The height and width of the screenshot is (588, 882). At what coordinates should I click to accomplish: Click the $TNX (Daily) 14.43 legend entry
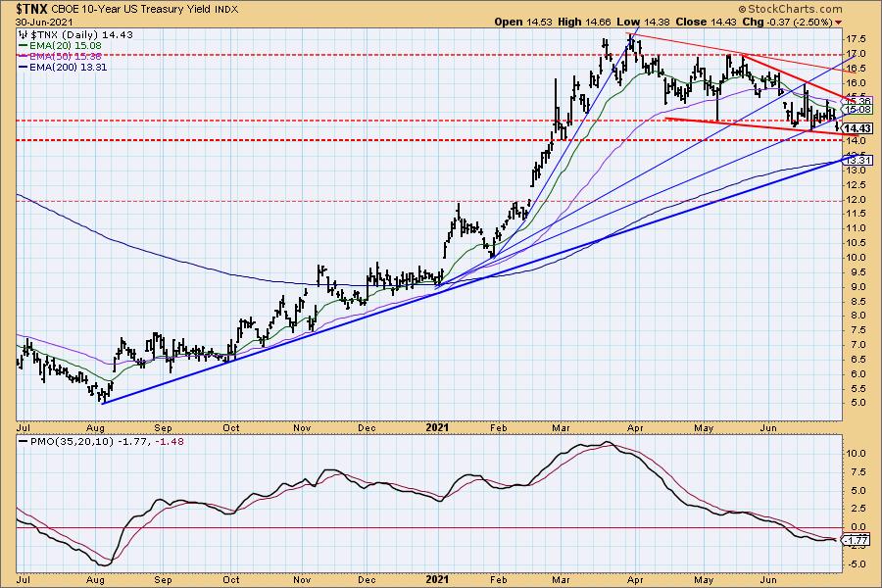[81, 35]
